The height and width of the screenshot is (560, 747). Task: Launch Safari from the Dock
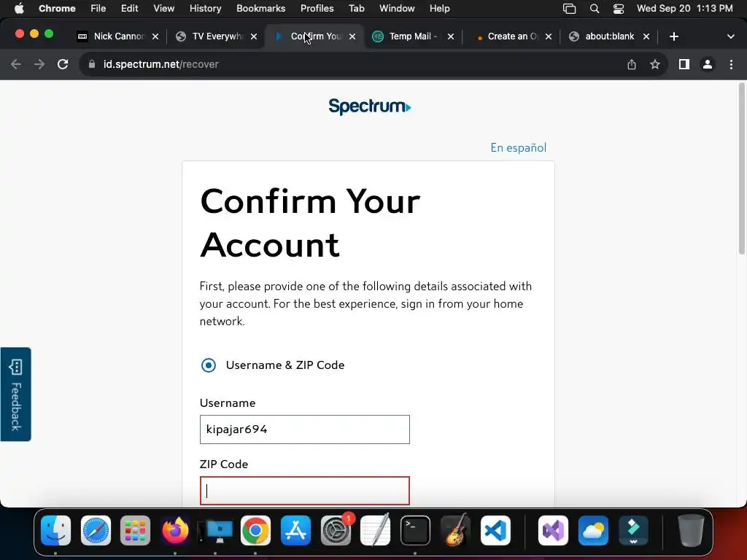tap(96, 531)
